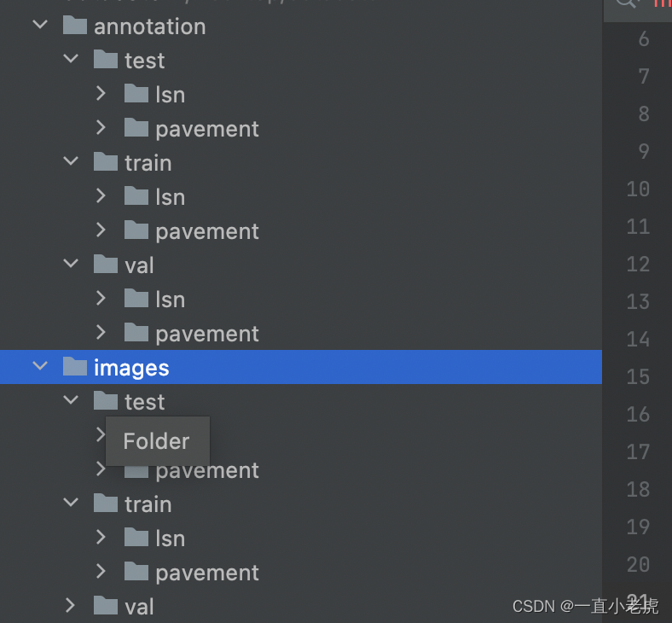This screenshot has height=623, width=672.
Task: Select lsn folder under annotation/val
Action: (x=170, y=300)
